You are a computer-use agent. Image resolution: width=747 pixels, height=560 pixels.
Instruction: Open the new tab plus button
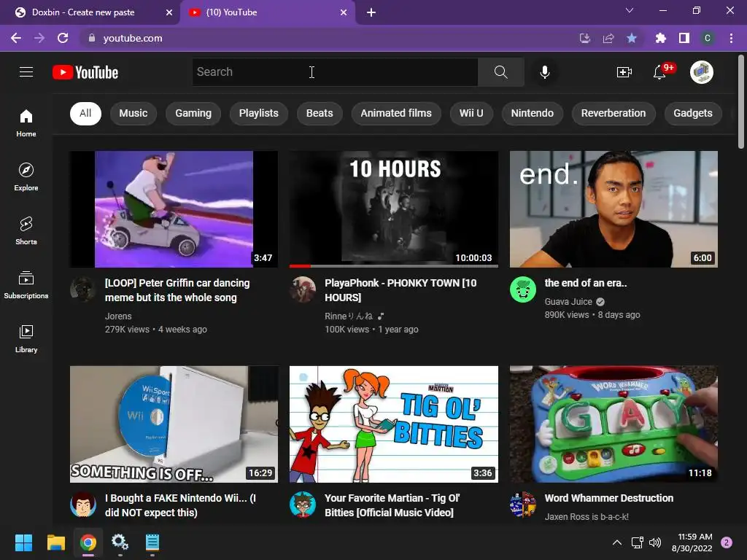371,12
